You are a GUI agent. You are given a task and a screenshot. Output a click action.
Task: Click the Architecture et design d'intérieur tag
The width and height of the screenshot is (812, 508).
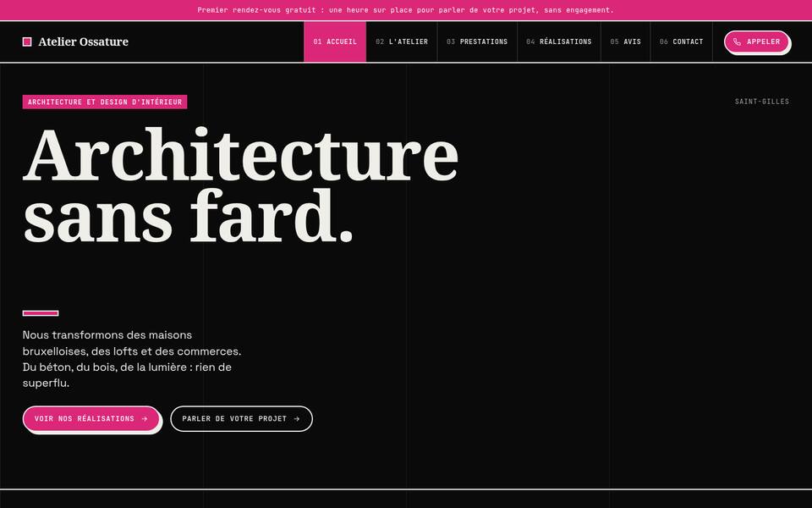tap(105, 102)
